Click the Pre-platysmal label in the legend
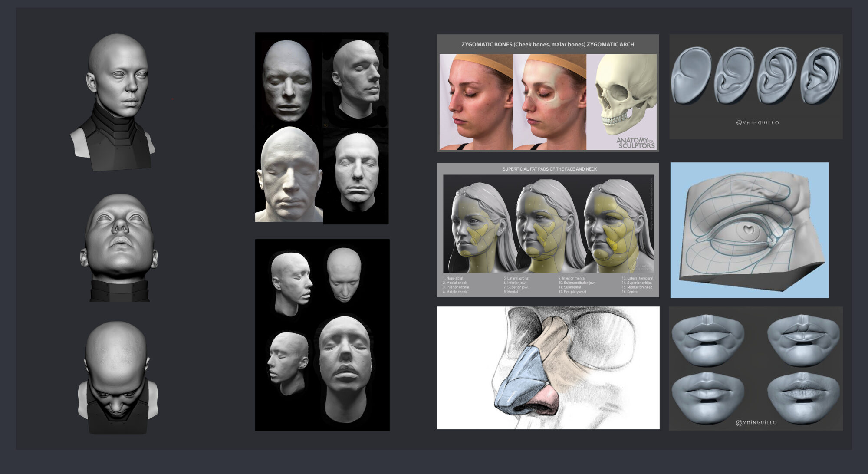The image size is (868, 474). (572, 292)
